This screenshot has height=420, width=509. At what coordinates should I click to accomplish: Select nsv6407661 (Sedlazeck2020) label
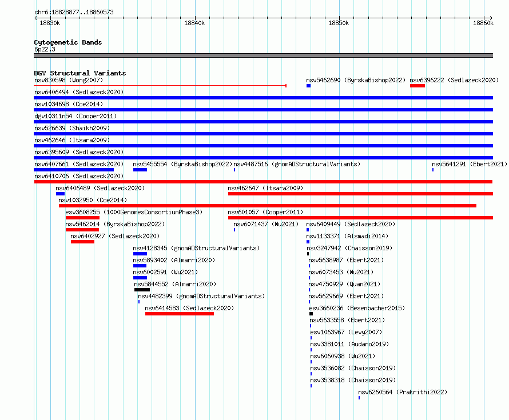[x=79, y=164]
